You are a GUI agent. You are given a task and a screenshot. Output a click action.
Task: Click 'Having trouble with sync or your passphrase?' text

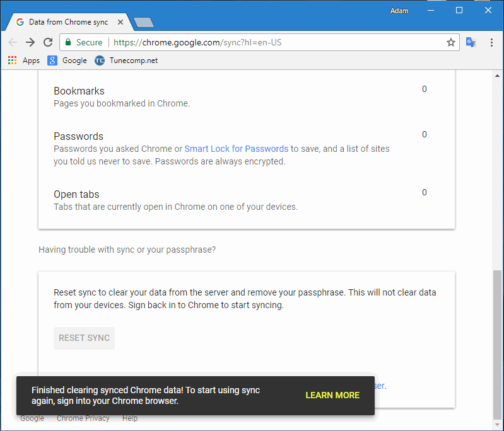pos(127,250)
